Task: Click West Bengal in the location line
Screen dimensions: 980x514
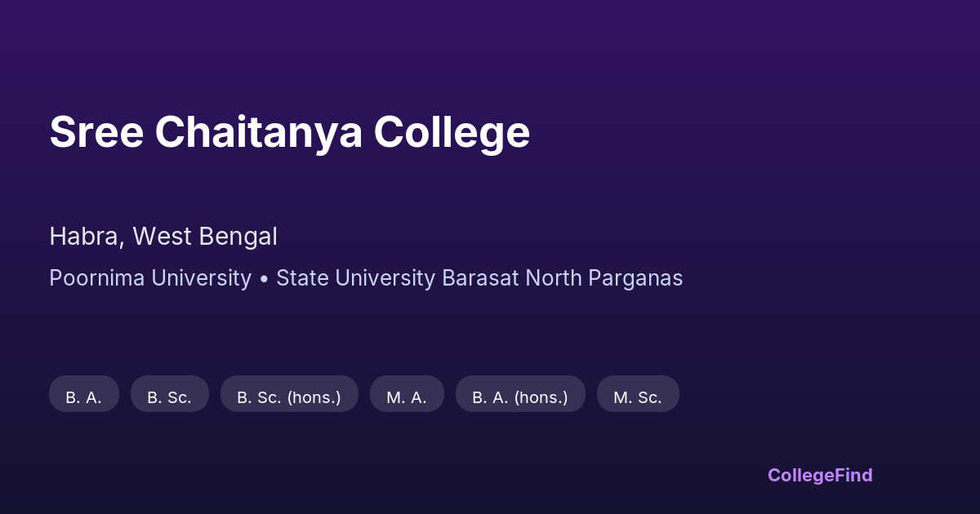Action: [x=205, y=237]
